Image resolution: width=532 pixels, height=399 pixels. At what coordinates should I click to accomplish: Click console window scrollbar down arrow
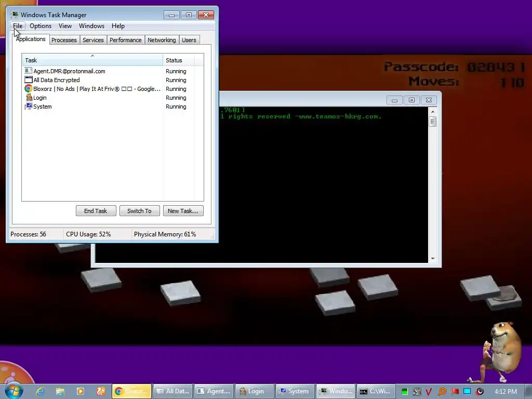click(x=433, y=259)
